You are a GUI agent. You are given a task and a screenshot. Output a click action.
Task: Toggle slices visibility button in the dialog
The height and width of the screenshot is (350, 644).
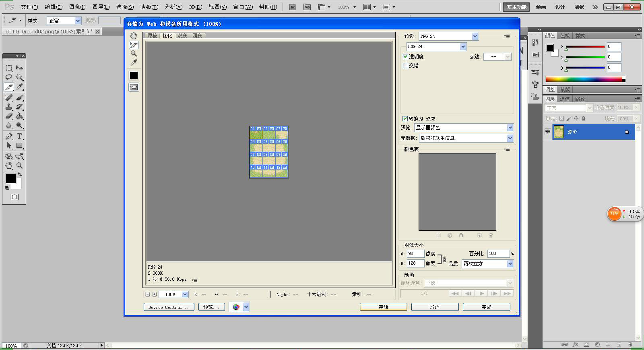click(x=134, y=87)
